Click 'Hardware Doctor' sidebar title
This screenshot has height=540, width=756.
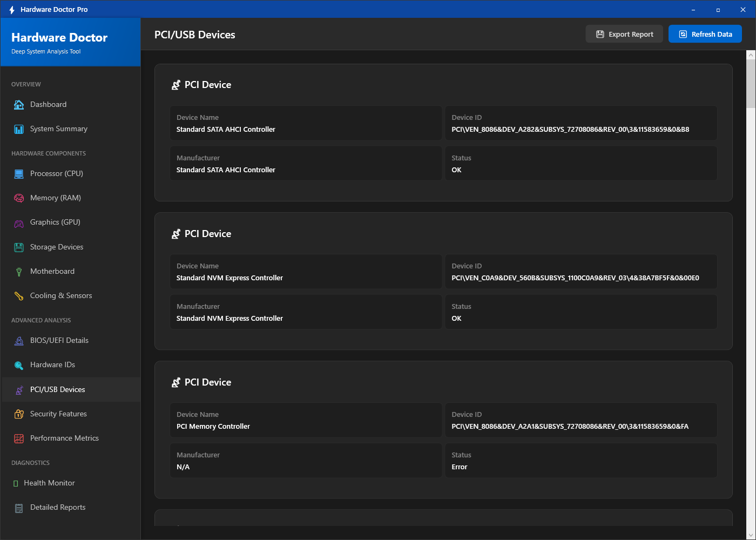point(59,37)
